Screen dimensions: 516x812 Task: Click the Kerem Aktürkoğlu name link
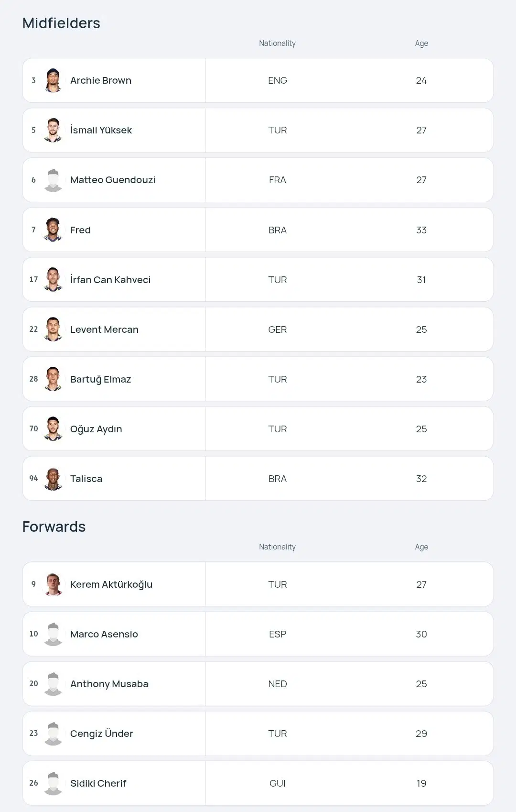[111, 584]
